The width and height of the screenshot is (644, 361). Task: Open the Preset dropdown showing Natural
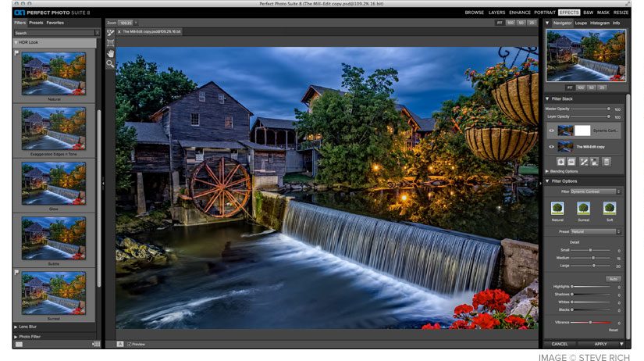595,231
